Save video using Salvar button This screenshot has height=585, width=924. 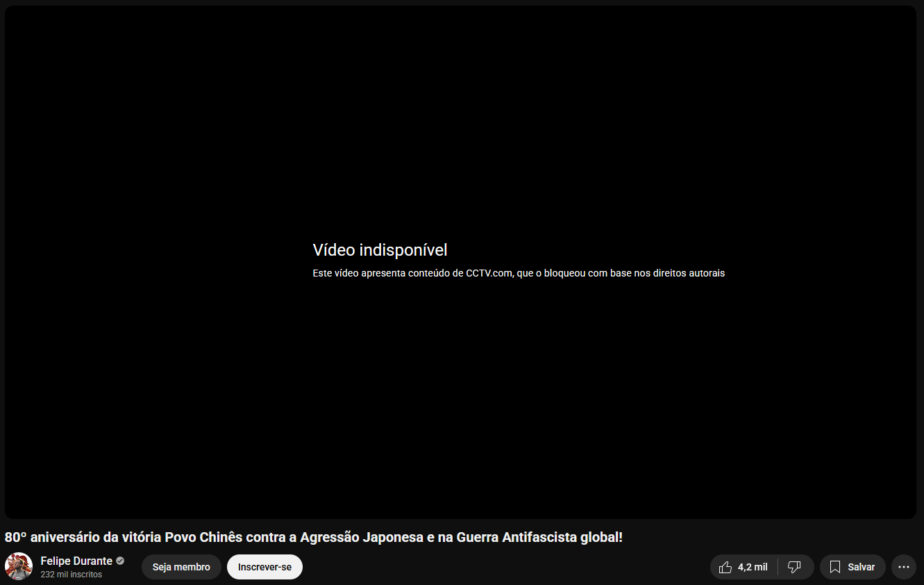[x=852, y=567]
